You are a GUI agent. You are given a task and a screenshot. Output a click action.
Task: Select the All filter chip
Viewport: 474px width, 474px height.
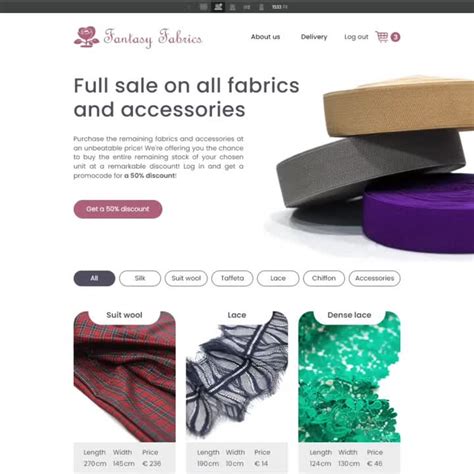[94, 278]
